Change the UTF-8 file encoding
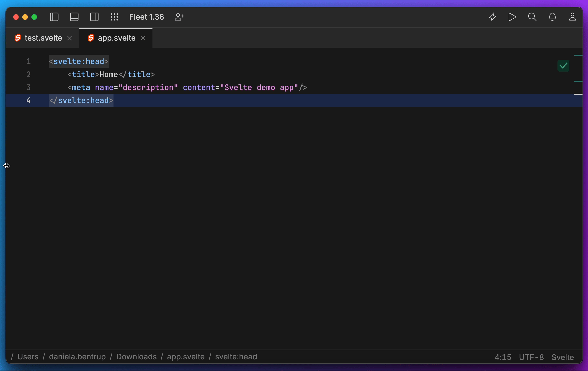Screen dimensions: 588x371 coord(531,357)
